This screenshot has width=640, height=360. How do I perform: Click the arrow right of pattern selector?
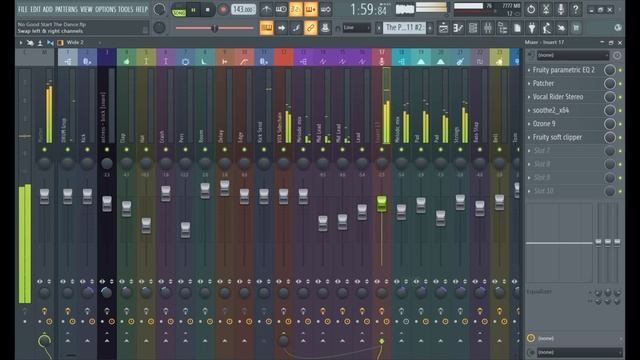click(430, 28)
